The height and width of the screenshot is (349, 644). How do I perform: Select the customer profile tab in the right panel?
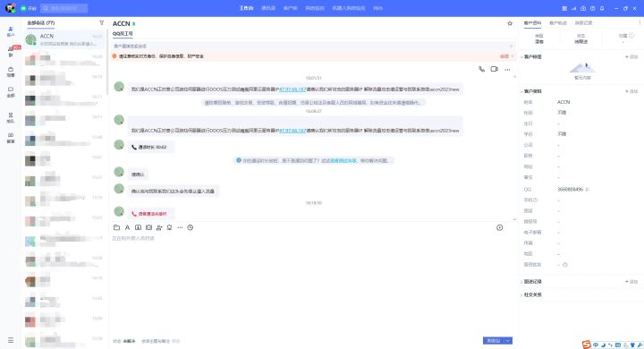click(532, 23)
